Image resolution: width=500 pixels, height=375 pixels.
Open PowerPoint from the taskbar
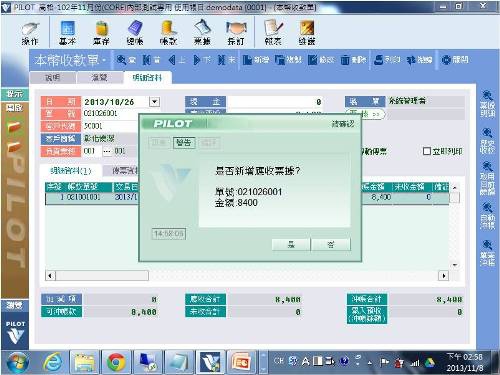click(242, 362)
